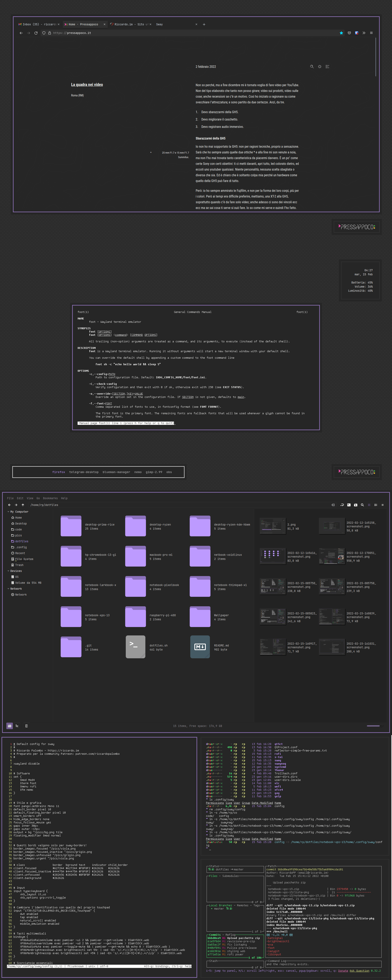Toggle the bookmark star for pressappoco.it

tap(341, 33)
